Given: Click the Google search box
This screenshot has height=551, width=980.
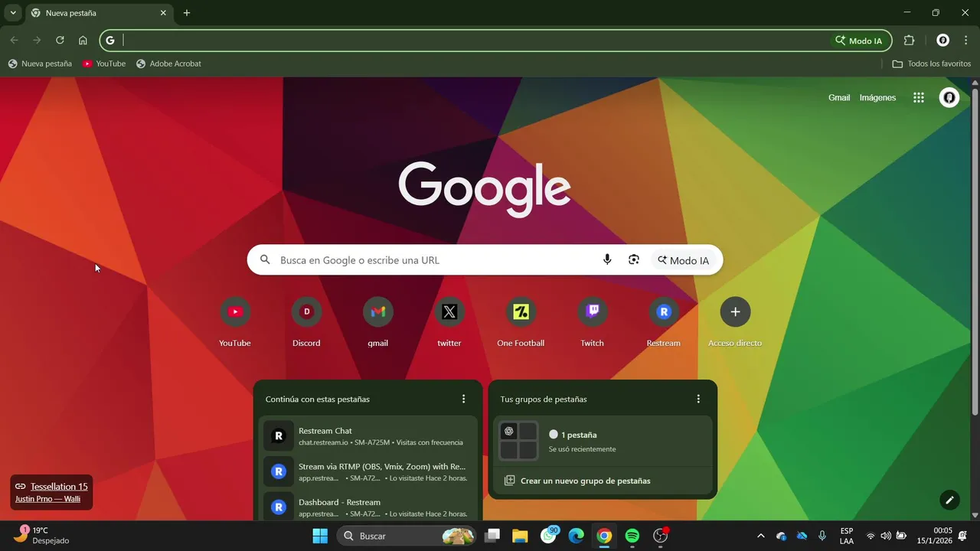Looking at the screenshot, I should click(485, 260).
